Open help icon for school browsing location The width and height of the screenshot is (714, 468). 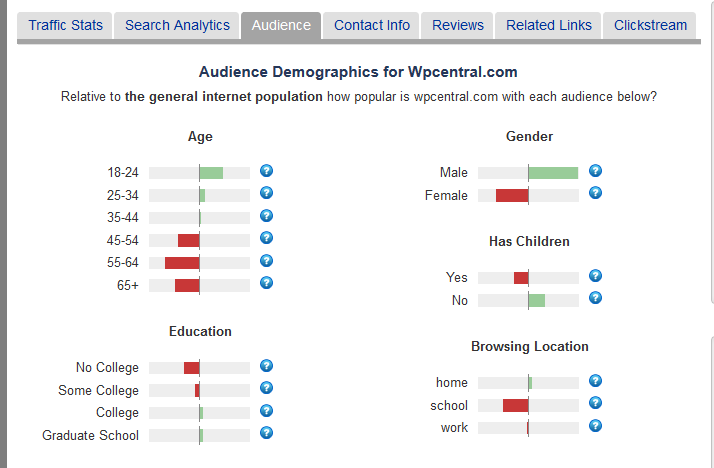tap(595, 403)
